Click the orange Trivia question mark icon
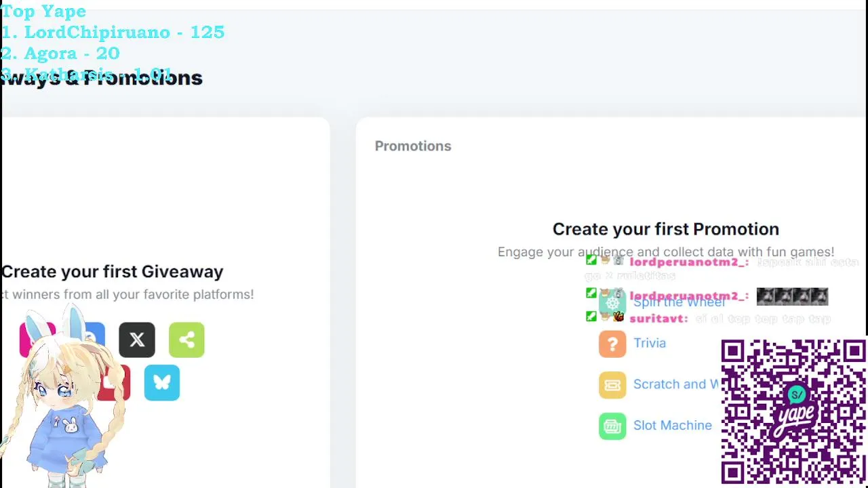The image size is (868, 488). tap(612, 344)
